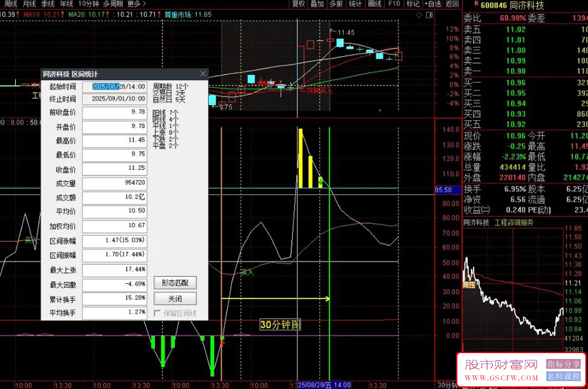Select the 年线 yearly period
Screen dimensions: 588x389
pyautogui.click(x=67, y=4)
